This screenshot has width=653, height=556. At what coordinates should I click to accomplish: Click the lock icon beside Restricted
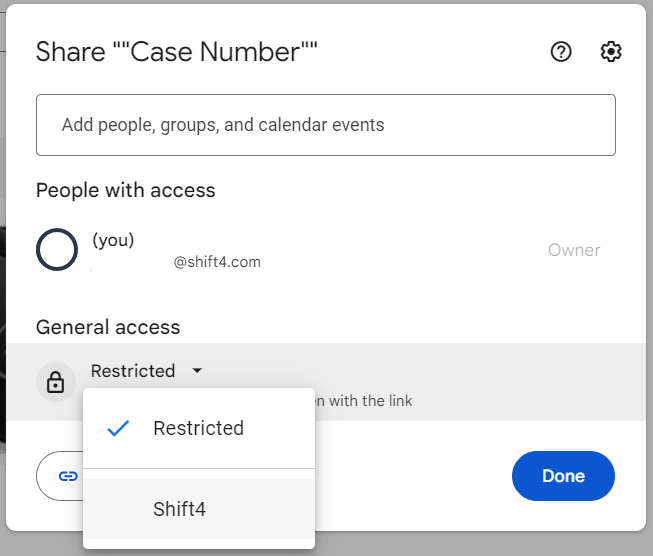[56, 382]
